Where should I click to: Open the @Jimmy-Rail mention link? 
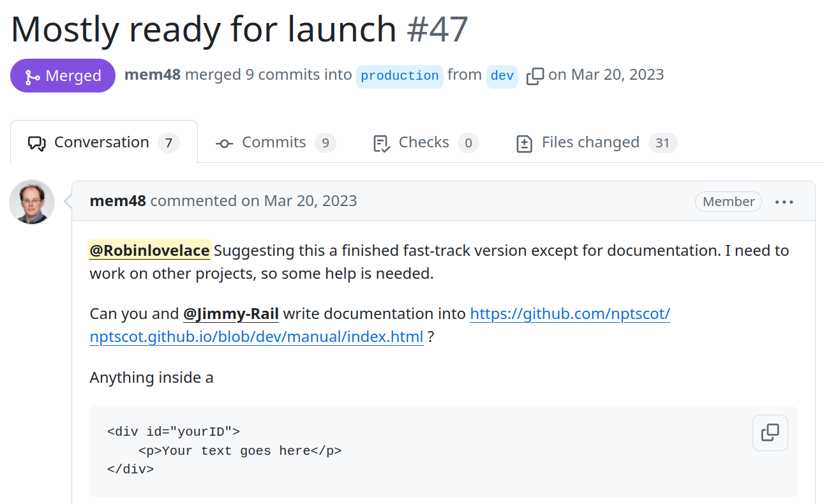pos(231,314)
